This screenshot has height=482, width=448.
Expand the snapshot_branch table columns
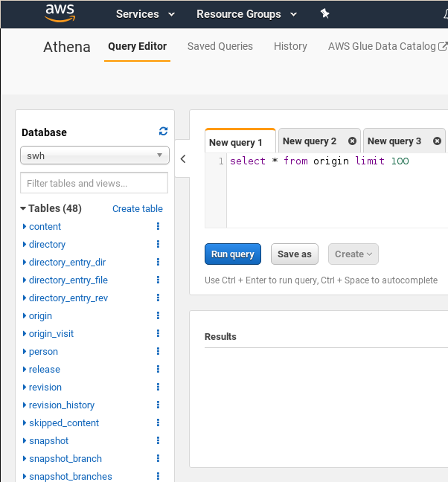[x=25, y=459]
